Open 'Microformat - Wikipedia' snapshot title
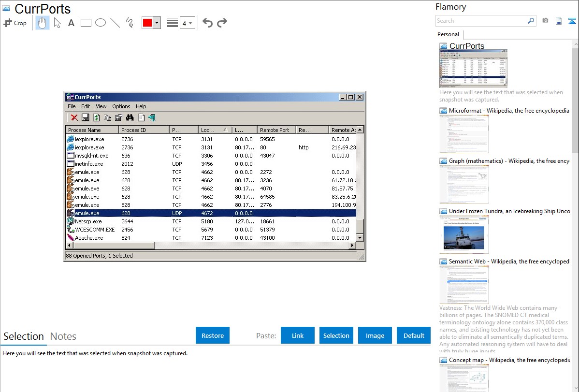Viewport: 579px width, 392px height. coord(509,111)
